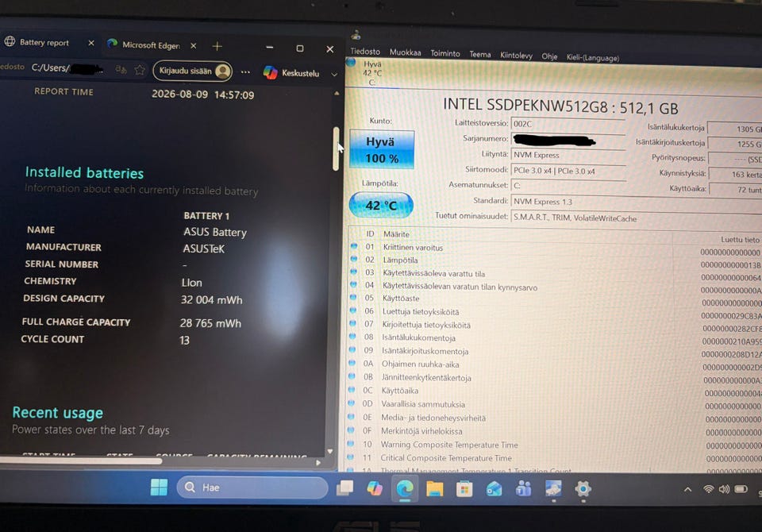Open the Ohje menu
The height and width of the screenshot is (532, 762).
pyautogui.click(x=549, y=56)
